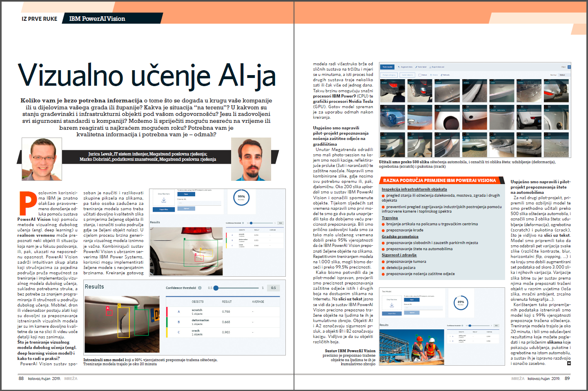
Task: Click red bounding box A on bumper image
Action: pyautogui.click(x=109, y=313)
